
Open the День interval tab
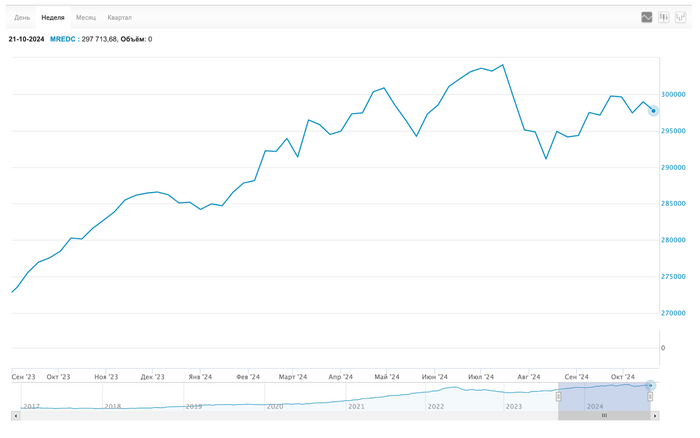pos(22,18)
